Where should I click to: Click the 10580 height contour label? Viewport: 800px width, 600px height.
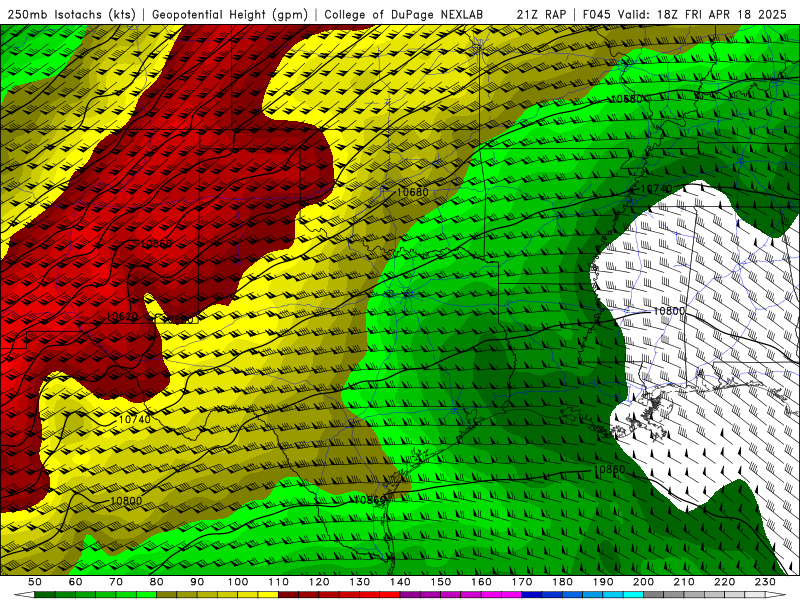click(x=626, y=99)
